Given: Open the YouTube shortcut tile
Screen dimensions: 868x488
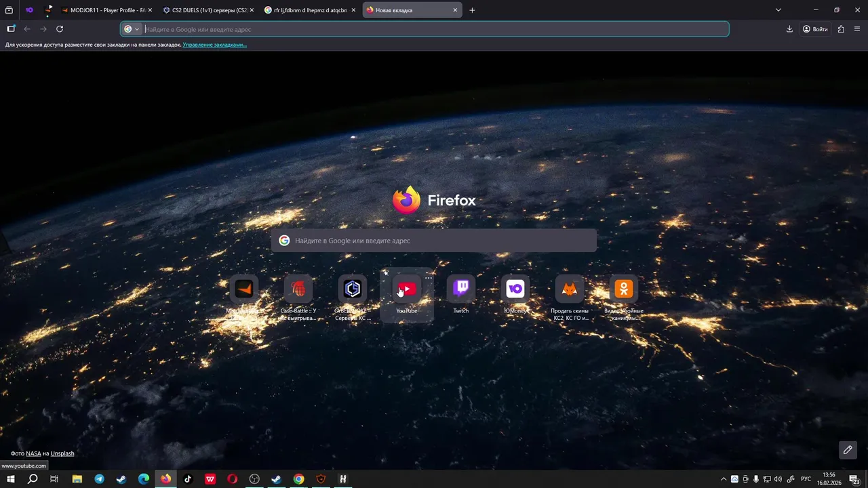Looking at the screenshot, I should tap(407, 295).
